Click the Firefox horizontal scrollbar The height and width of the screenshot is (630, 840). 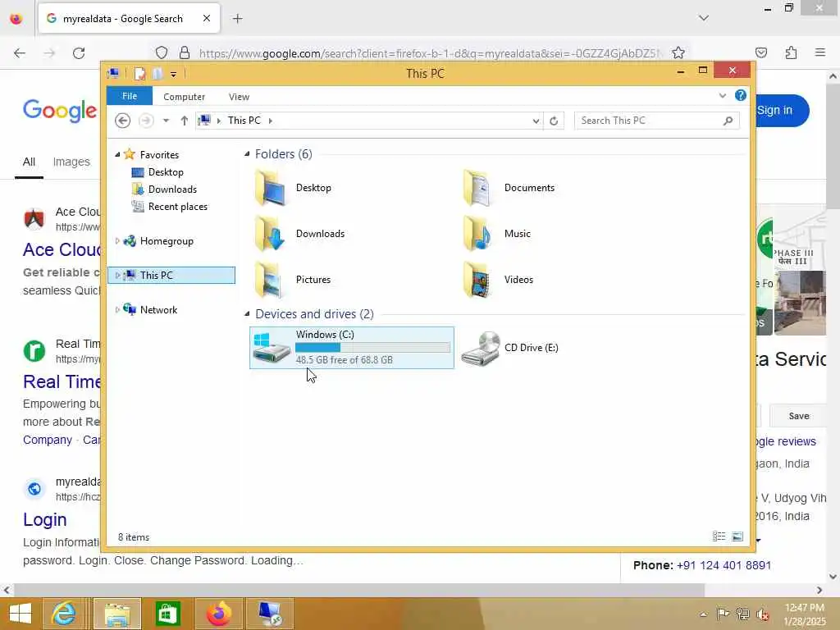359,590
